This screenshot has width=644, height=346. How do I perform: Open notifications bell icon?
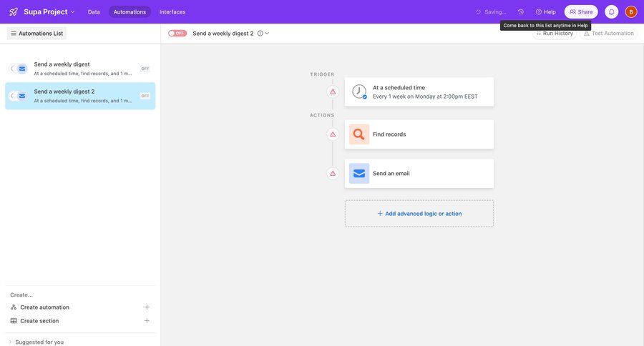pos(611,12)
